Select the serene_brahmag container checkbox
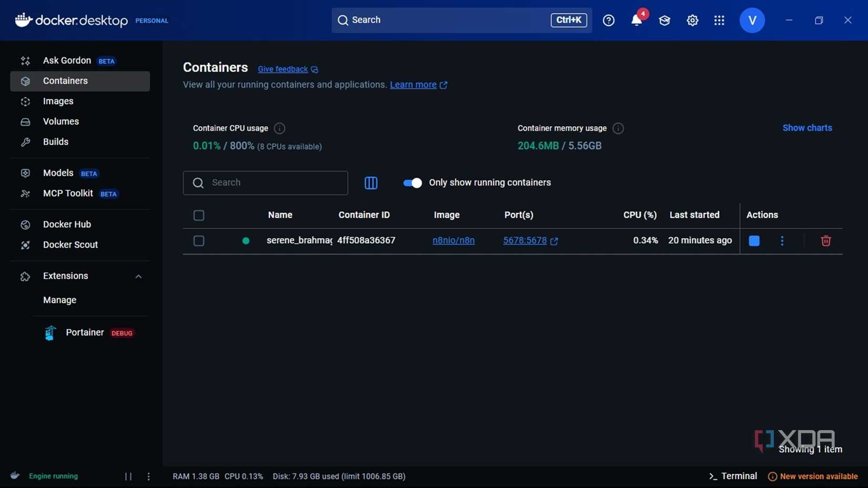The height and width of the screenshot is (488, 868). [199, 241]
